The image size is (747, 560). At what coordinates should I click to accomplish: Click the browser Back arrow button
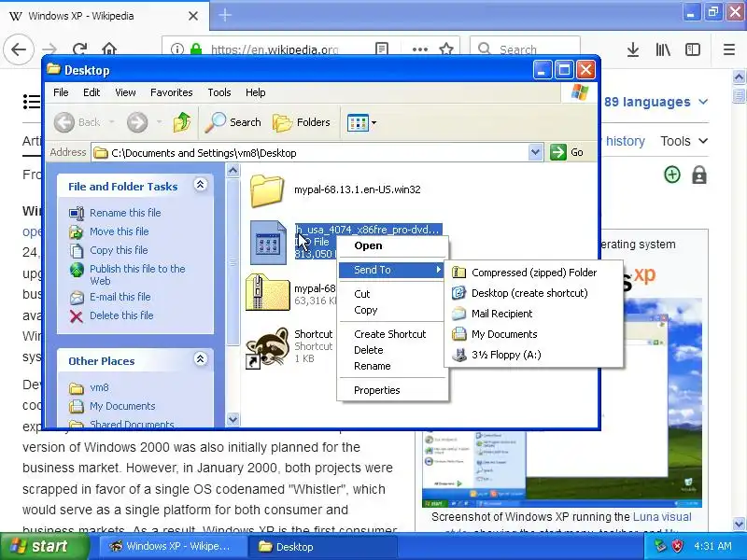click(x=19, y=49)
